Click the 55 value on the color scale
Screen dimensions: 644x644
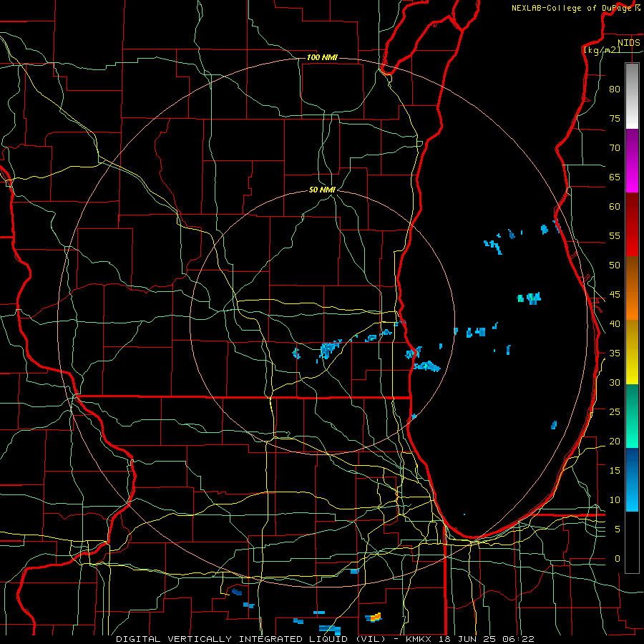point(615,235)
